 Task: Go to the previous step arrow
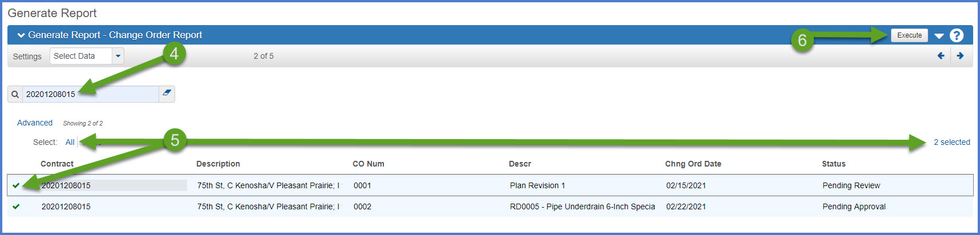(x=941, y=56)
